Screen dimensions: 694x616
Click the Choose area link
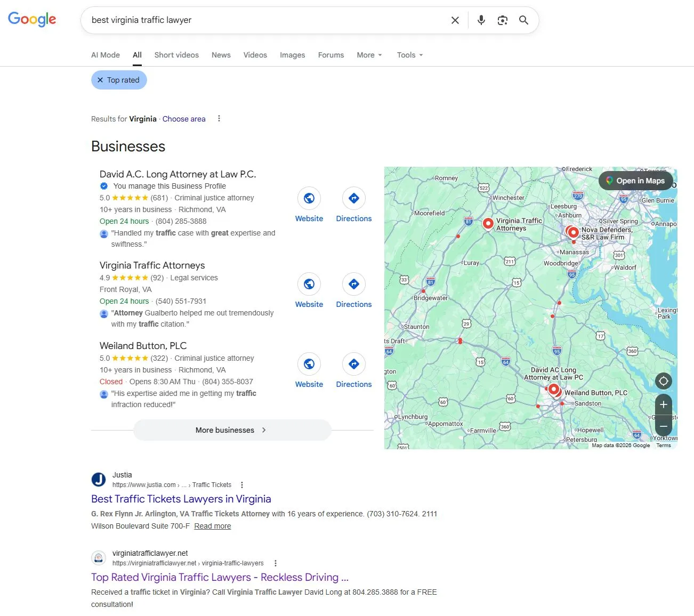pos(184,119)
